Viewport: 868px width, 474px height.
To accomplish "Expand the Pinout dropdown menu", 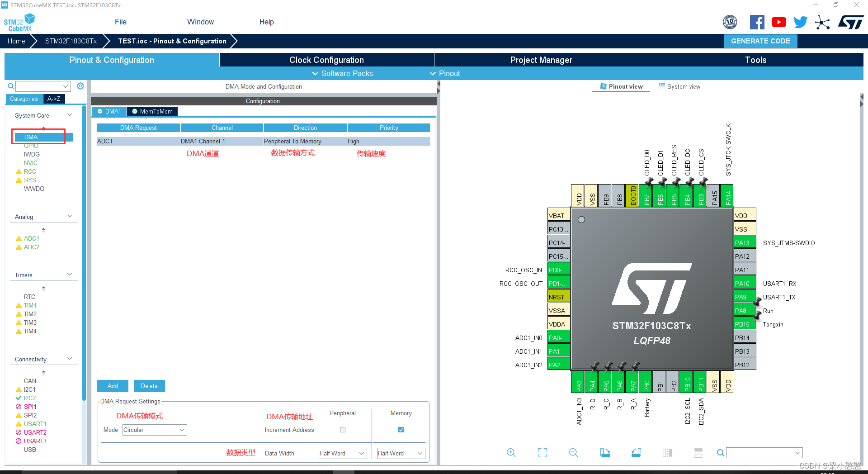I will (x=445, y=73).
